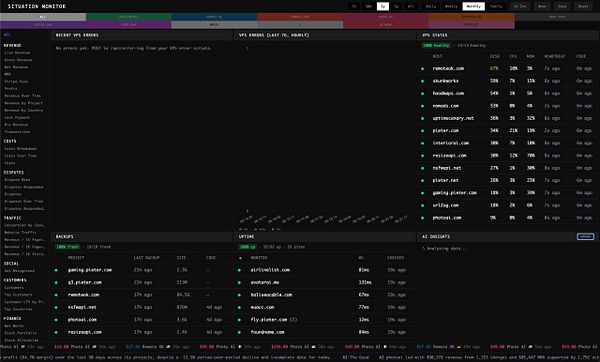Click status dot for q3.pieter.com backup
Viewport: 600px width, 362px height.
coord(56,283)
